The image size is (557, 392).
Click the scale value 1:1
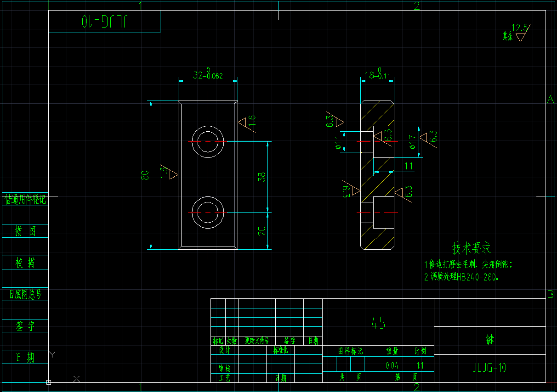[x=420, y=366]
